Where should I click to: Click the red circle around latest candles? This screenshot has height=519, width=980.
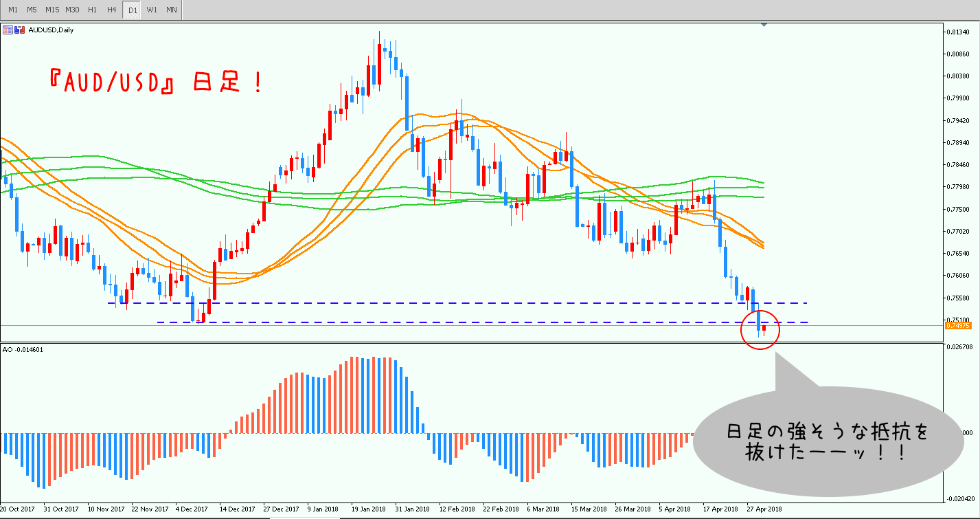click(x=777, y=329)
